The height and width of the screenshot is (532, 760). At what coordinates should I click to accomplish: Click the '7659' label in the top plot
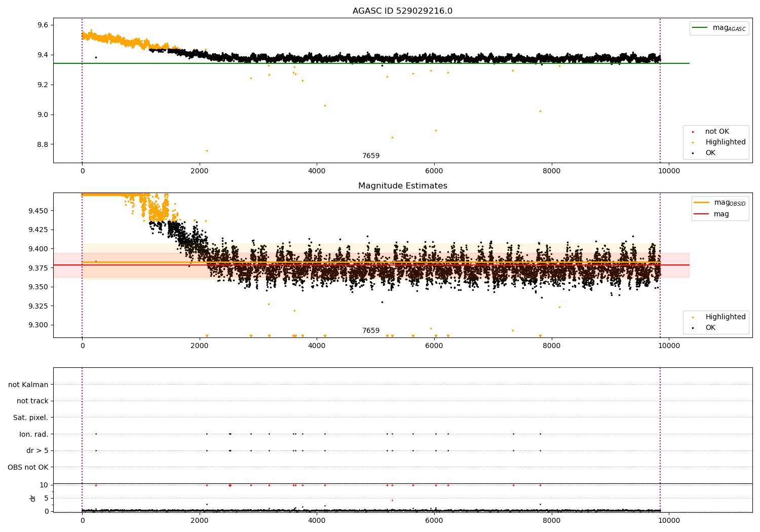pyautogui.click(x=371, y=156)
